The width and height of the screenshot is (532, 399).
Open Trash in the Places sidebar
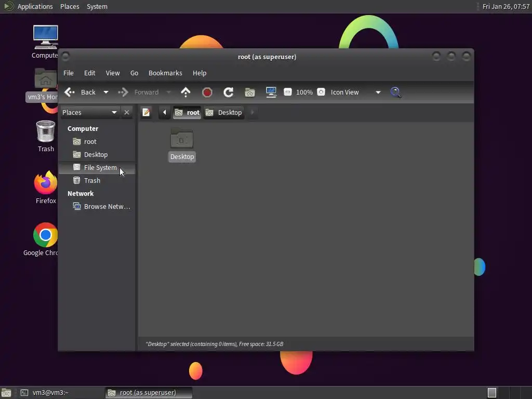pos(97,180)
